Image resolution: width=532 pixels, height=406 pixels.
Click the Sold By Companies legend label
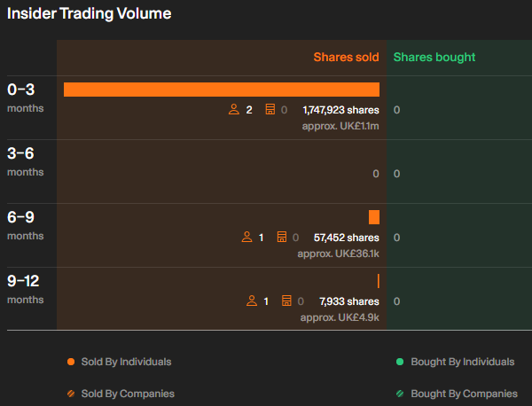[128, 394]
